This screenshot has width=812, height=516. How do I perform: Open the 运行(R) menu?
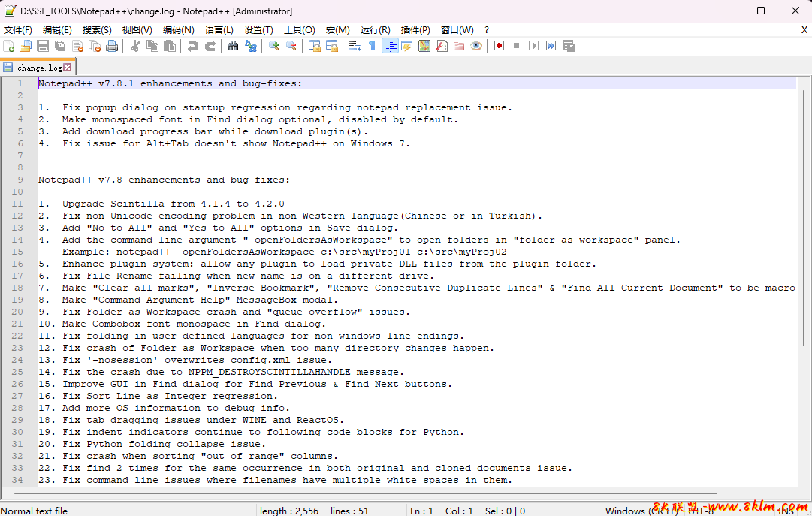point(375,30)
